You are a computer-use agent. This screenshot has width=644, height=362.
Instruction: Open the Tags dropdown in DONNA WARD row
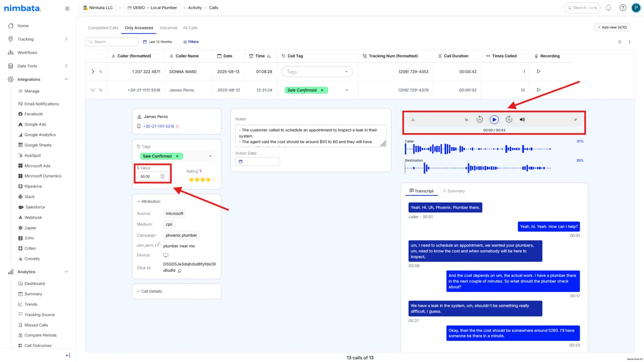pyautogui.click(x=317, y=72)
